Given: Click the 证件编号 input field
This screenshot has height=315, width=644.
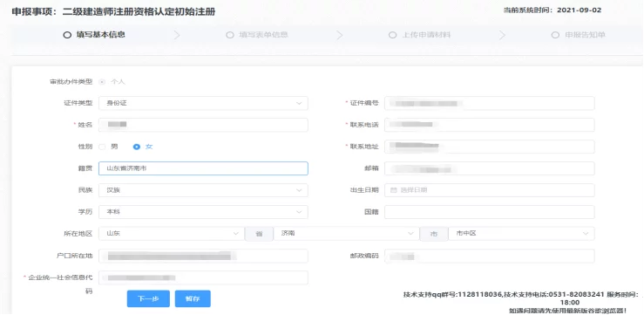Looking at the screenshot, I should tap(490, 103).
